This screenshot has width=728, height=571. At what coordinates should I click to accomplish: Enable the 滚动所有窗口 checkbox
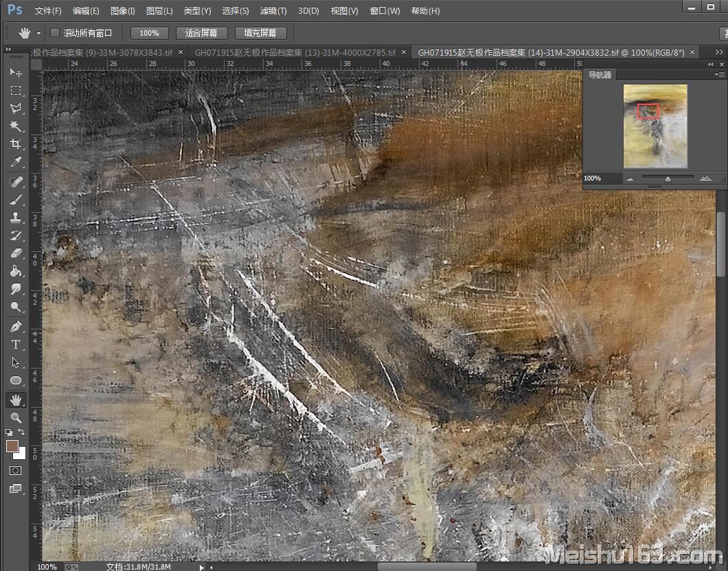pos(55,33)
